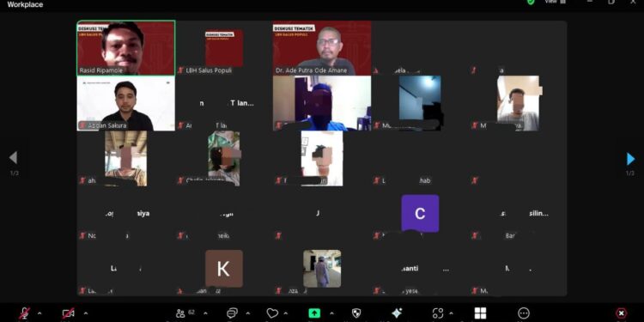Open the Reactions heart icon
The width and height of the screenshot is (644, 322).
point(272,313)
